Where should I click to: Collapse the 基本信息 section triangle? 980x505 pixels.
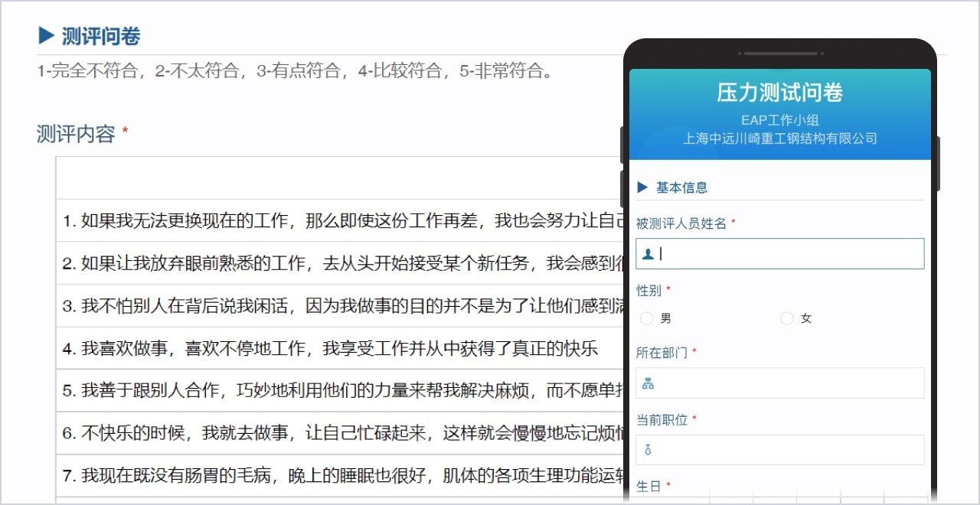click(642, 187)
